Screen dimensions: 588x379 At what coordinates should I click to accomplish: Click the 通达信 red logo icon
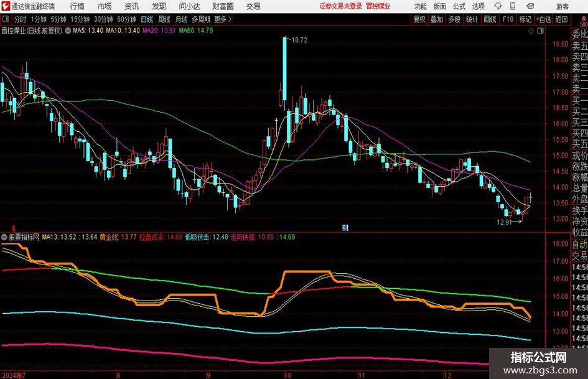(5, 6)
